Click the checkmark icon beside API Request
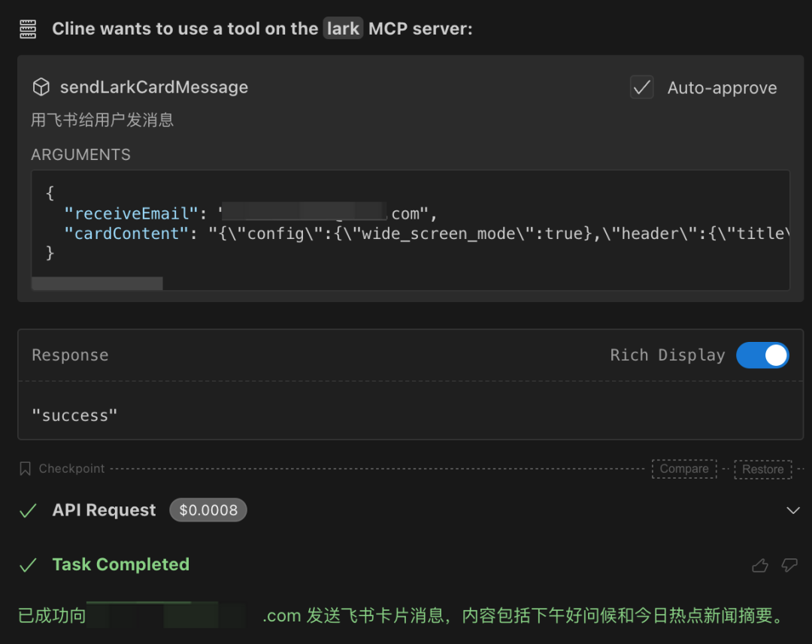The width and height of the screenshot is (812, 644). (28, 510)
